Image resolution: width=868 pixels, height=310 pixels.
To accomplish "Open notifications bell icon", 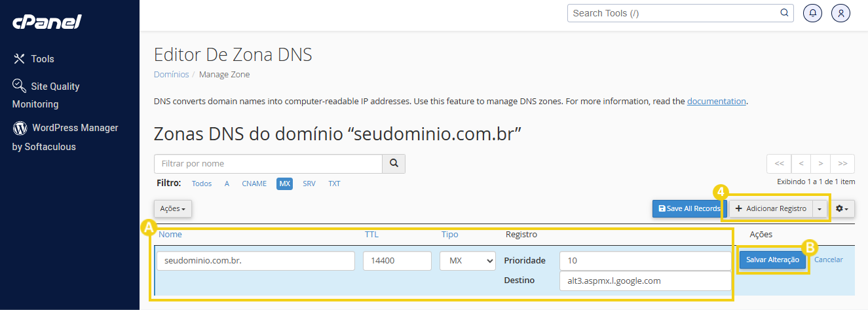I will (812, 13).
